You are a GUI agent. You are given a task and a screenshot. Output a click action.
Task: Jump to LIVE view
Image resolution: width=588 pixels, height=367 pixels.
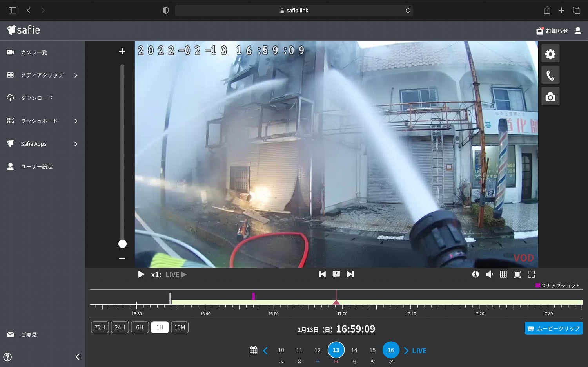pyautogui.click(x=419, y=351)
